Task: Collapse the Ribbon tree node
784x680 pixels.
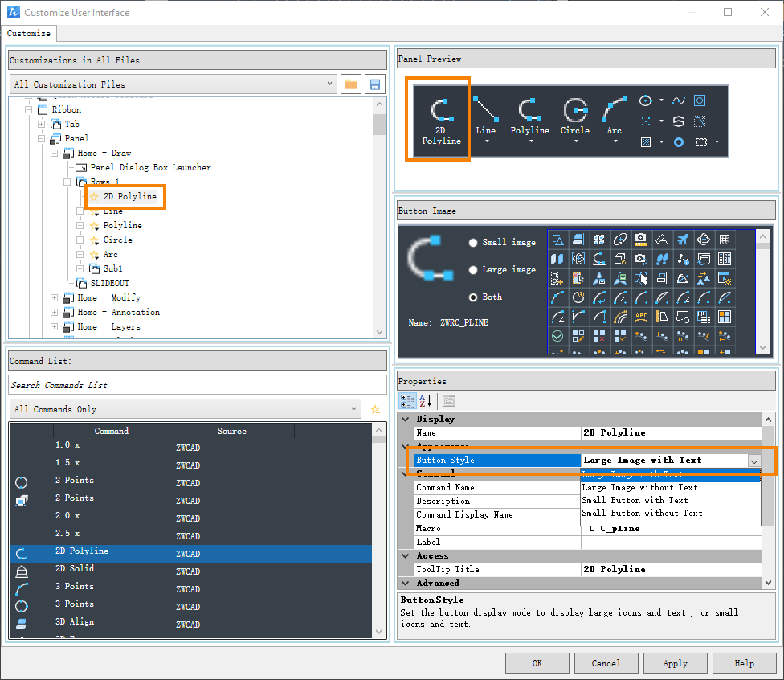Action: pyautogui.click(x=28, y=109)
